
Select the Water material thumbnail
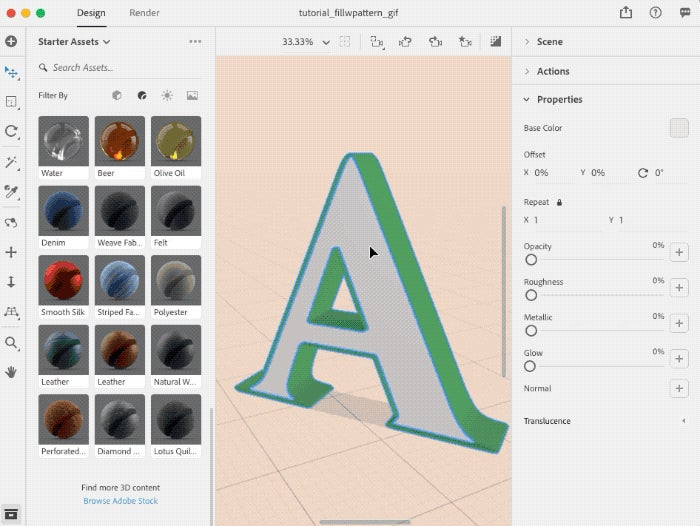pyautogui.click(x=63, y=141)
